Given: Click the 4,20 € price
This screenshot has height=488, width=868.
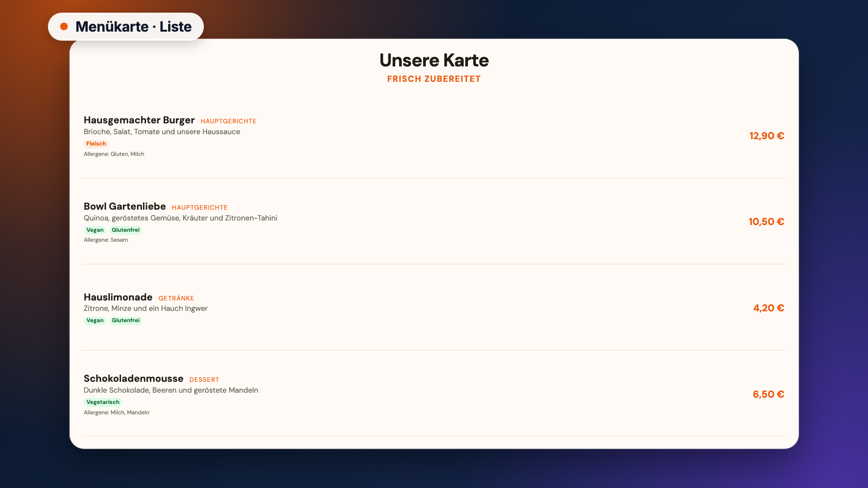Looking at the screenshot, I should (x=769, y=308).
